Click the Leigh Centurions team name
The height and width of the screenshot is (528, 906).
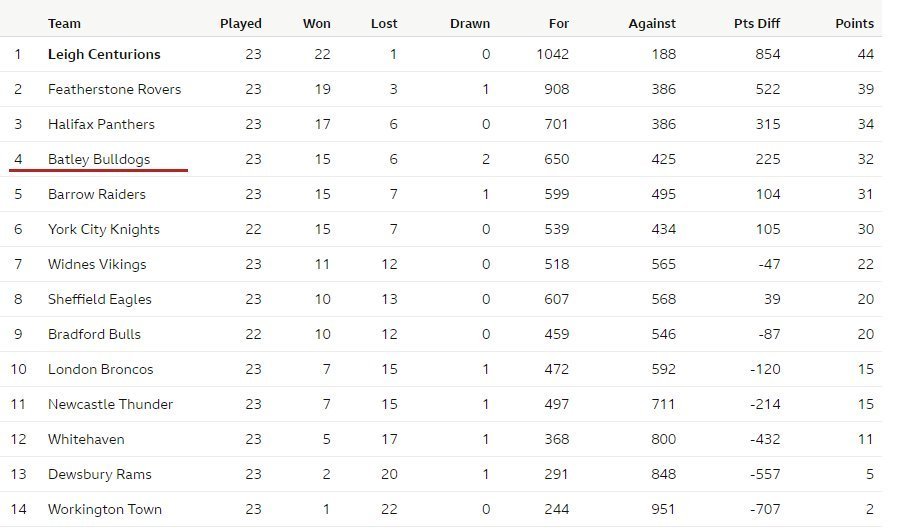click(104, 54)
